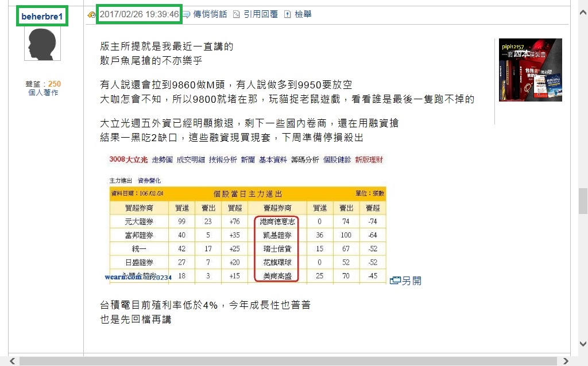Click the key icon before the timestamp
The width and height of the screenshot is (588, 366).
tap(91, 14)
